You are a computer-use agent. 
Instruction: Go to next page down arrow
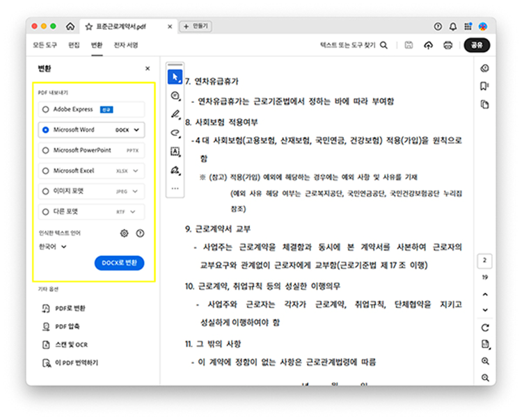tap(485, 310)
